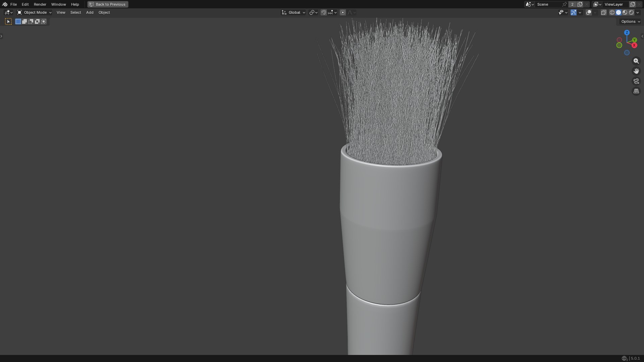Set new box selection mode
The width and height of the screenshot is (644, 362).
click(x=18, y=21)
